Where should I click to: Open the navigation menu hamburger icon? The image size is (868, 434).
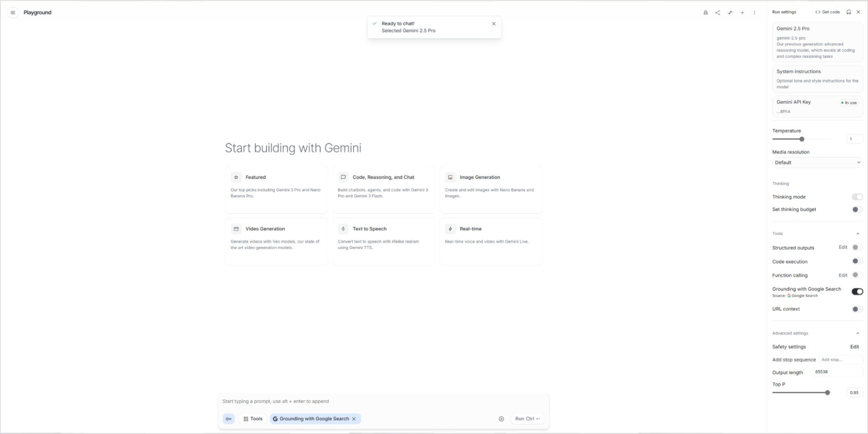coord(13,12)
